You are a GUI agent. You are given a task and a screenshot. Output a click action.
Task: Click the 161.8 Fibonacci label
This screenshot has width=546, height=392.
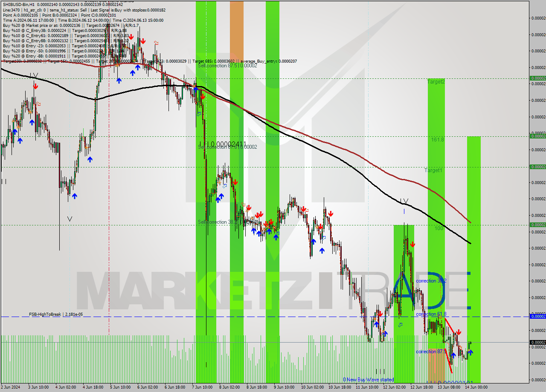pos(437,139)
